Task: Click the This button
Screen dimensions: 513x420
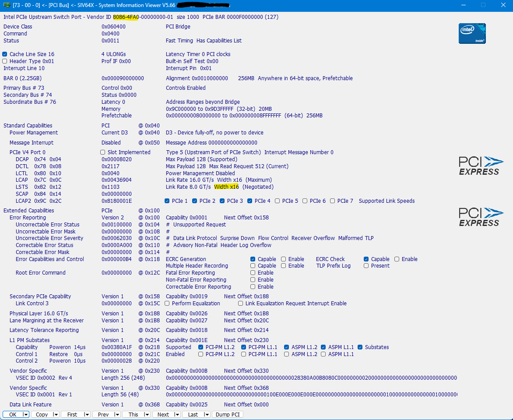Action: pos(134,414)
